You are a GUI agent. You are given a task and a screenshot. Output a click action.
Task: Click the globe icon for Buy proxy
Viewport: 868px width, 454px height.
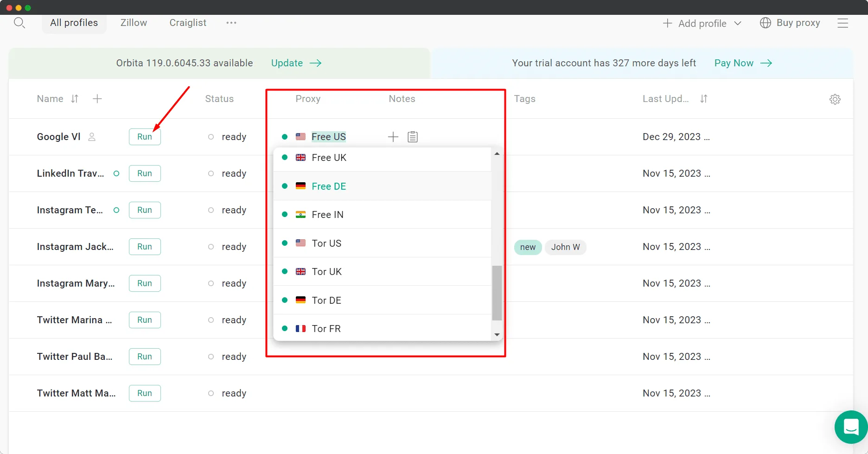click(765, 23)
